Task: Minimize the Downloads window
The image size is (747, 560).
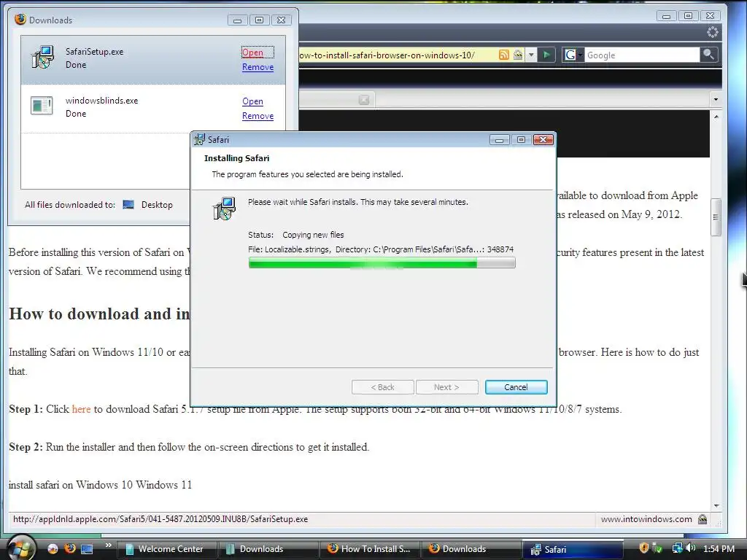Action: 237,20
